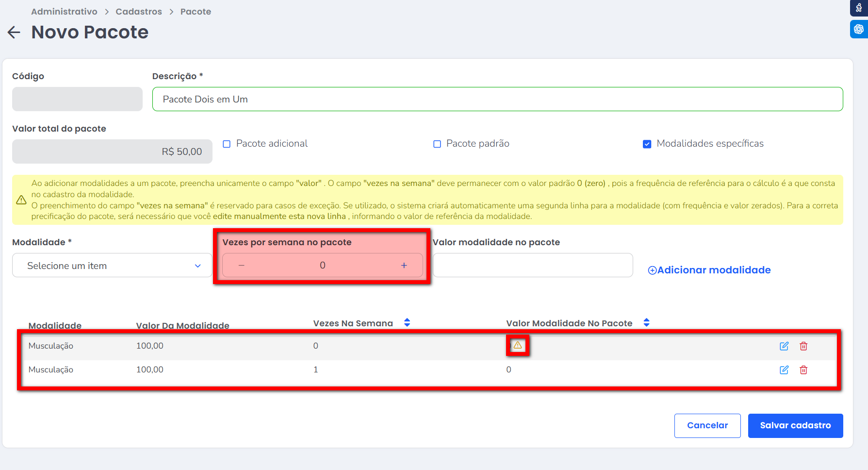Delete the second Musculação row
Image resolution: width=868 pixels, height=470 pixels.
point(803,370)
